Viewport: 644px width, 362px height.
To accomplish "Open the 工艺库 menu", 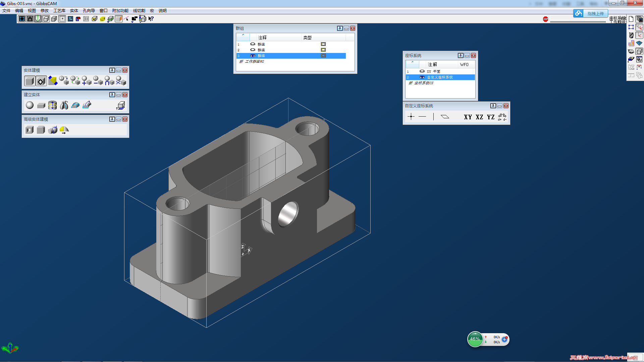I will pos(59,11).
